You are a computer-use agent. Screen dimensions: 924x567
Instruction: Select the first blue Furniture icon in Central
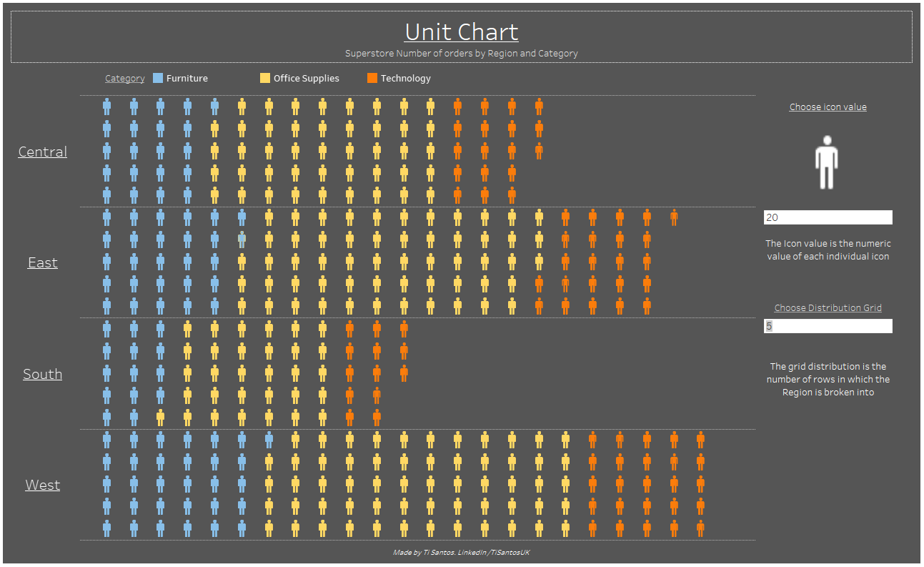click(106, 107)
